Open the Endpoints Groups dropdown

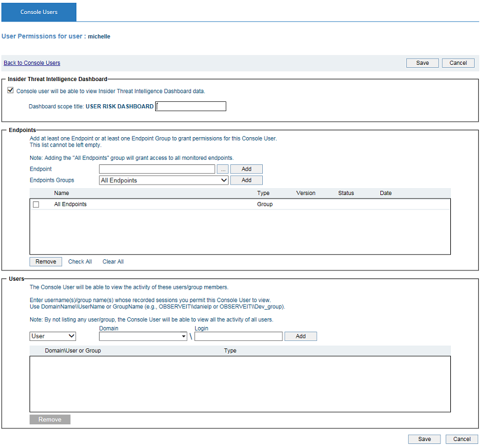tap(164, 180)
